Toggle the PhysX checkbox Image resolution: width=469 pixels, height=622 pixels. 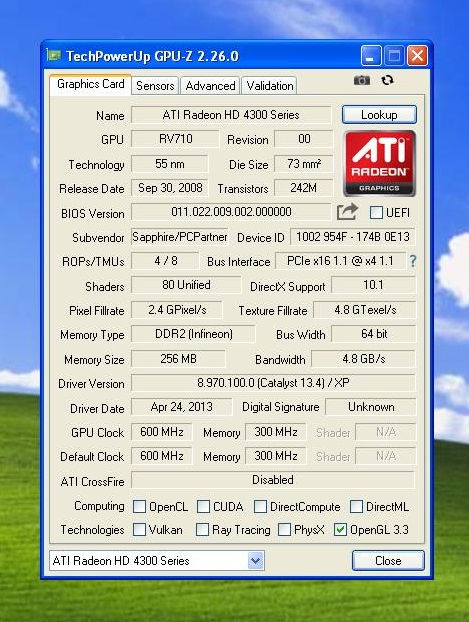pyautogui.click(x=284, y=530)
